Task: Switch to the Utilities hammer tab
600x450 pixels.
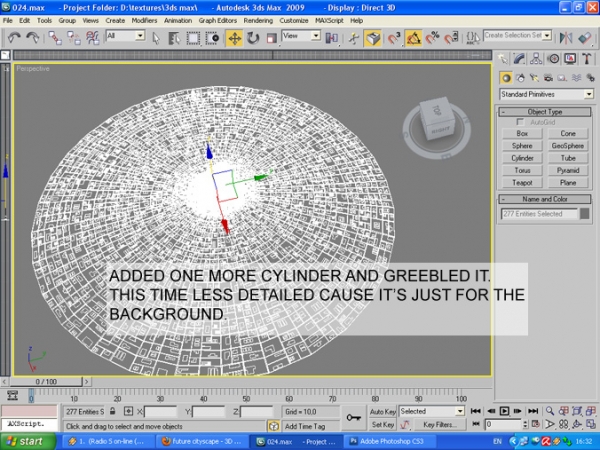Action: click(x=587, y=59)
